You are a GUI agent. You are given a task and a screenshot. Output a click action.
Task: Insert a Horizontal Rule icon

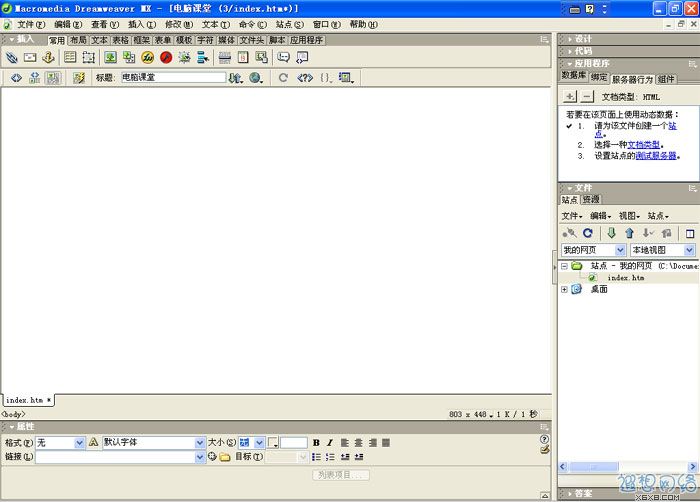(x=225, y=57)
